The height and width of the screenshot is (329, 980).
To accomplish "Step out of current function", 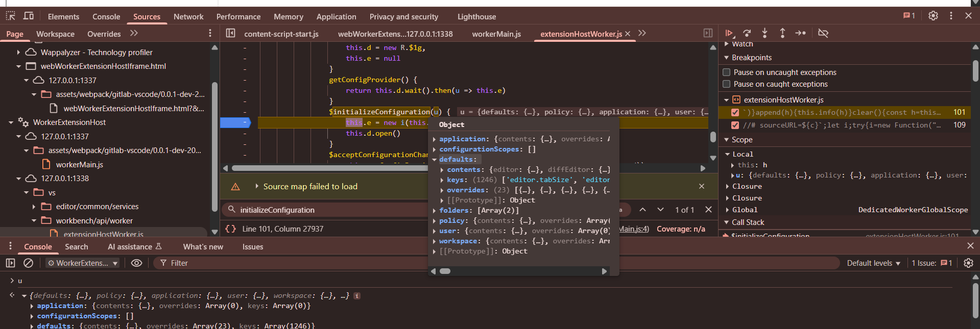I will (x=782, y=33).
